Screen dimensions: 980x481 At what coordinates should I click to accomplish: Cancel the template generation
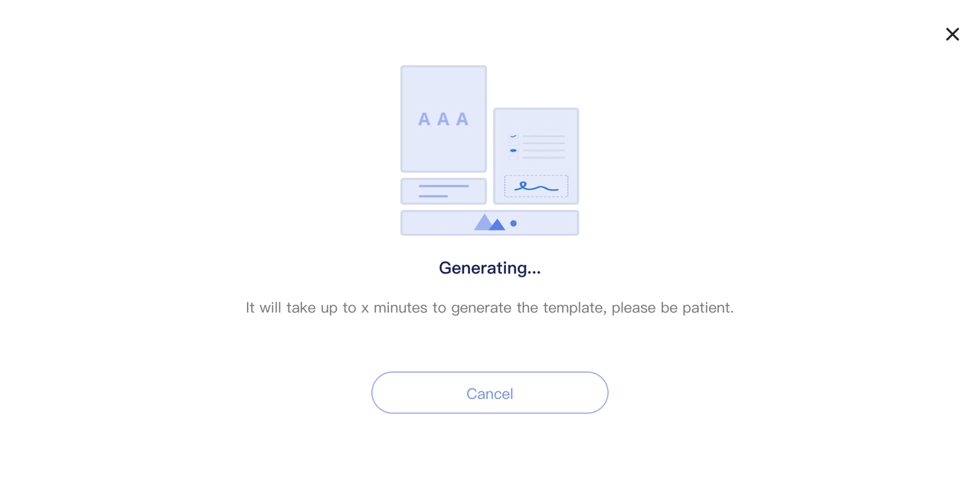[x=490, y=393]
